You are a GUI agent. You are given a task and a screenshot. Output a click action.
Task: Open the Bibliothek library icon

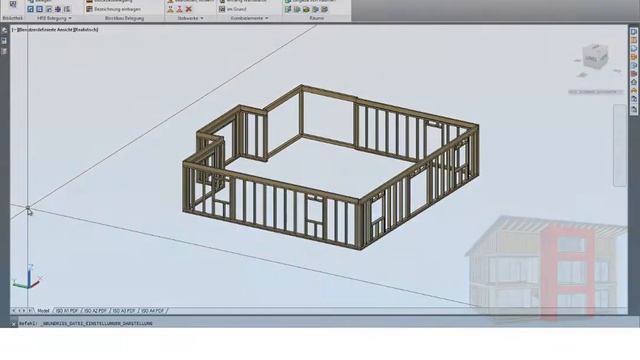pos(13,4)
